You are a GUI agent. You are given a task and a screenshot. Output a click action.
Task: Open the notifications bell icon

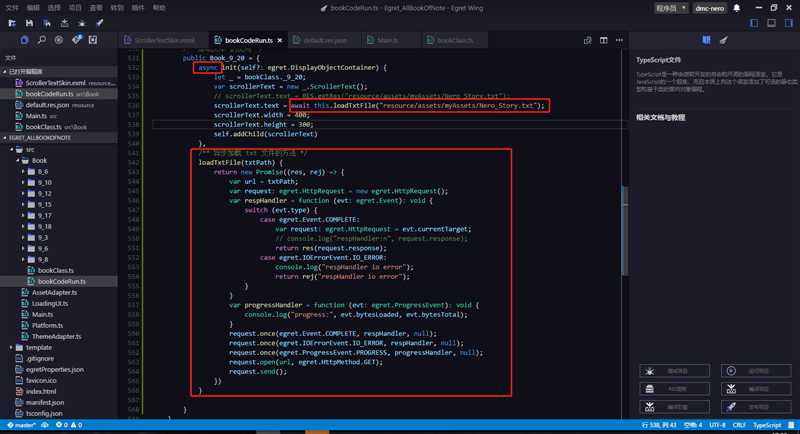click(x=737, y=8)
